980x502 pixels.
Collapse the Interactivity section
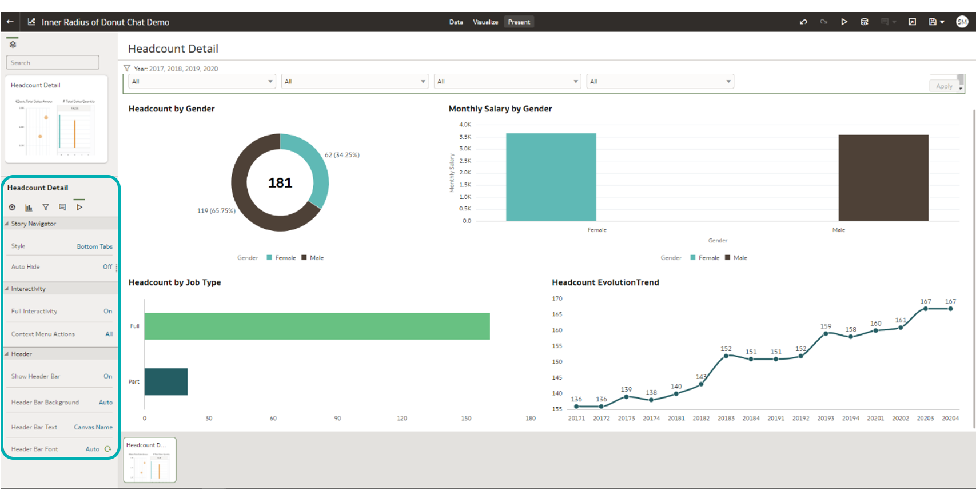[x=7, y=289]
